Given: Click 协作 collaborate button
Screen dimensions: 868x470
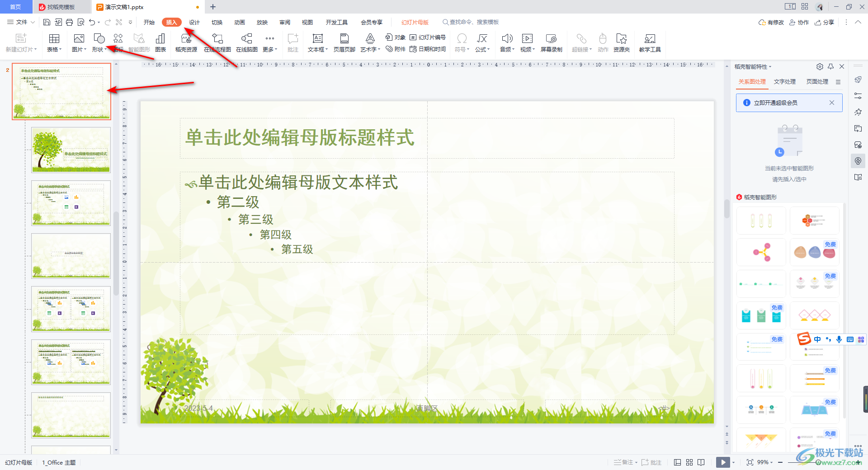Looking at the screenshot, I should point(799,22).
